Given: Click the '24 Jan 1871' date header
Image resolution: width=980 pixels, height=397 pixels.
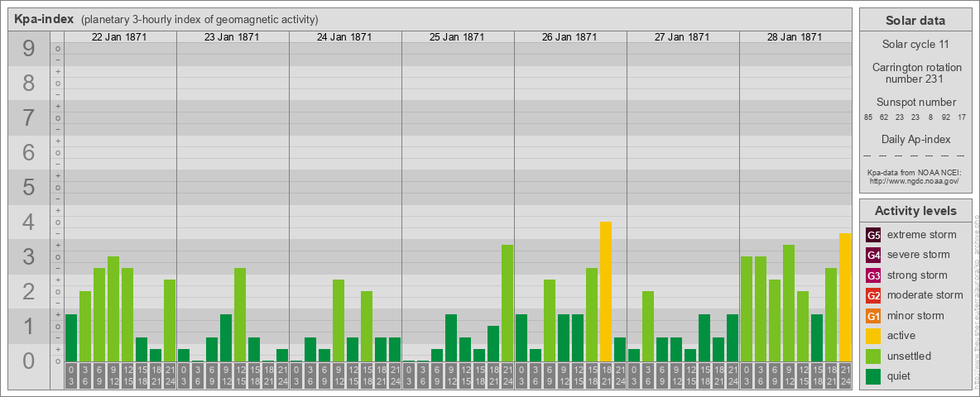Looking at the screenshot, I should click(344, 37).
